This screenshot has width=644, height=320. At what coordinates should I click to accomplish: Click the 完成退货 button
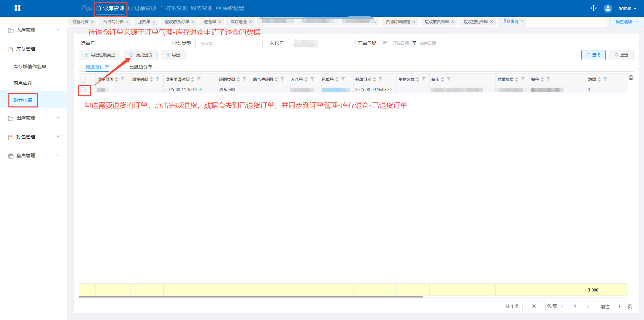pyautogui.click(x=141, y=55)
